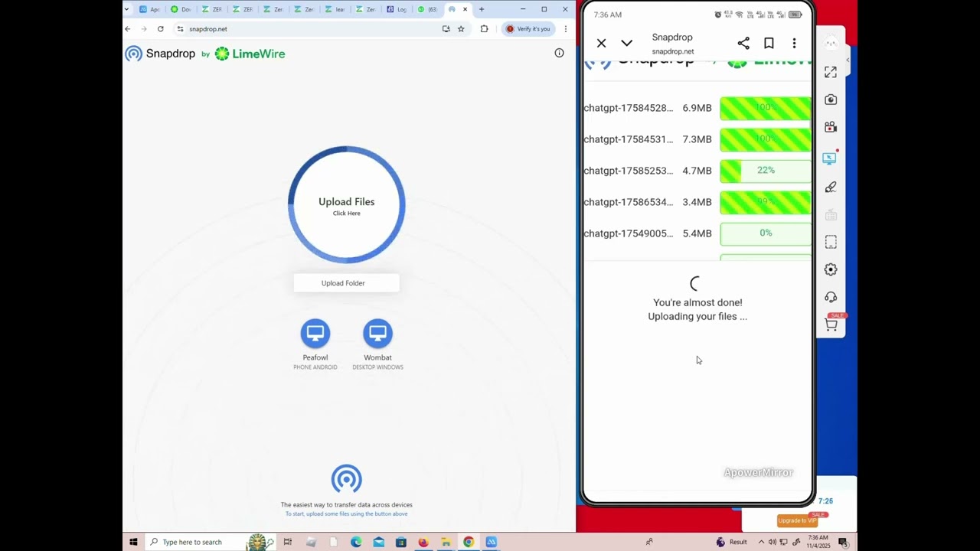Go back in Chrome browser

point(128,29)
